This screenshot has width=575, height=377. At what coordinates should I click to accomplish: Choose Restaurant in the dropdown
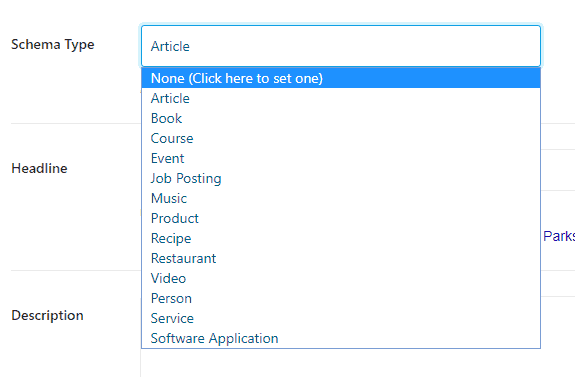[x=341, y=258]
